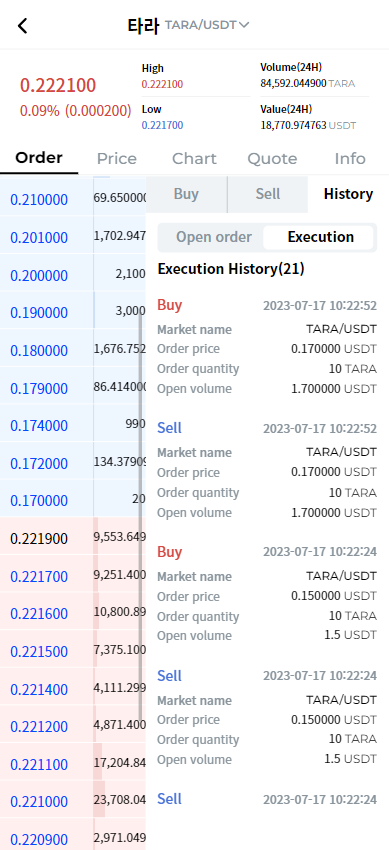The height and width of the screenshot is (850, 389).
Task: Select the Sell order tab
Action: point(268,194)
